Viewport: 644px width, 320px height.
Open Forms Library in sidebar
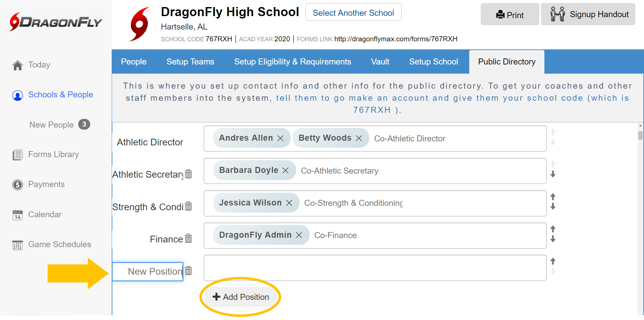(x=53, y=154)
